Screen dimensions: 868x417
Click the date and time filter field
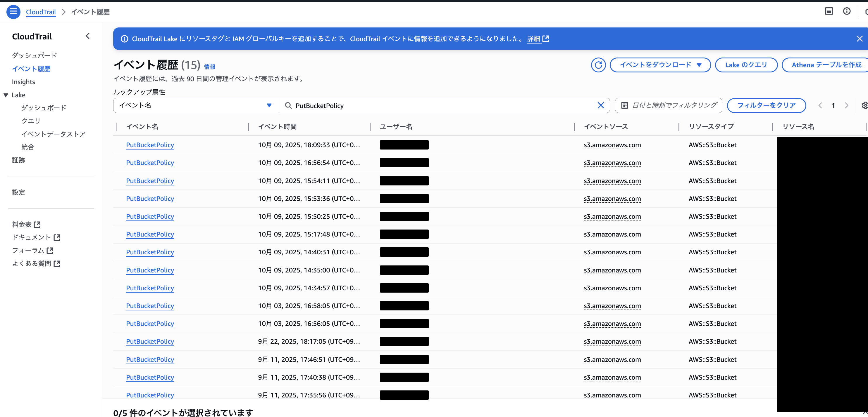click(669, 105)
